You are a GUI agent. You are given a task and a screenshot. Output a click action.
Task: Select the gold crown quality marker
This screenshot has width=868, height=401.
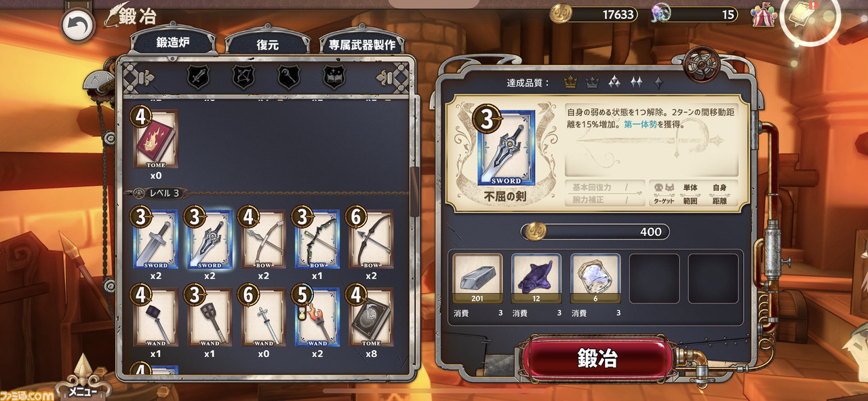(570, 83)
